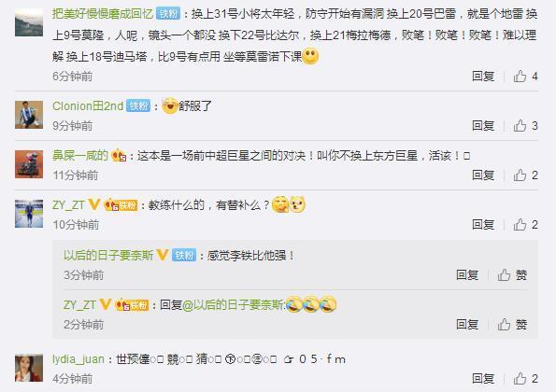556x392 pixels.
Task: Like ZY_ZT's comment about 教练什么的
Action: click(525, 225)
